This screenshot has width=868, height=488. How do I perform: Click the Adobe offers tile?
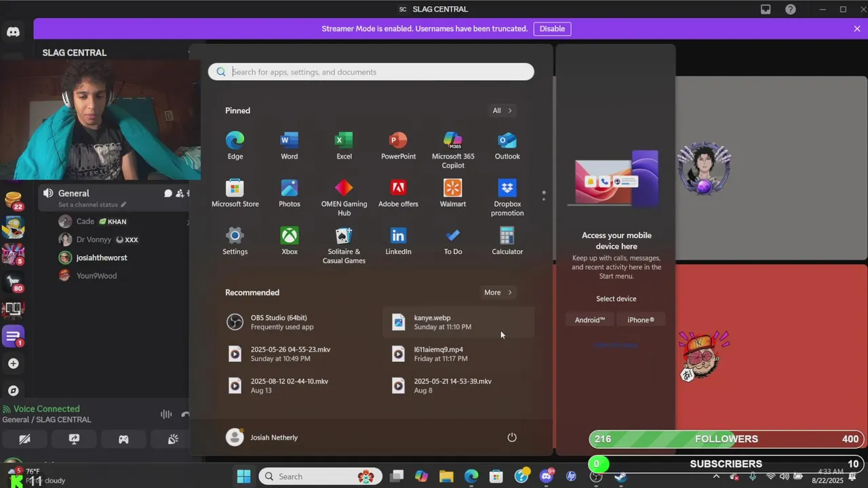point(398,193)
